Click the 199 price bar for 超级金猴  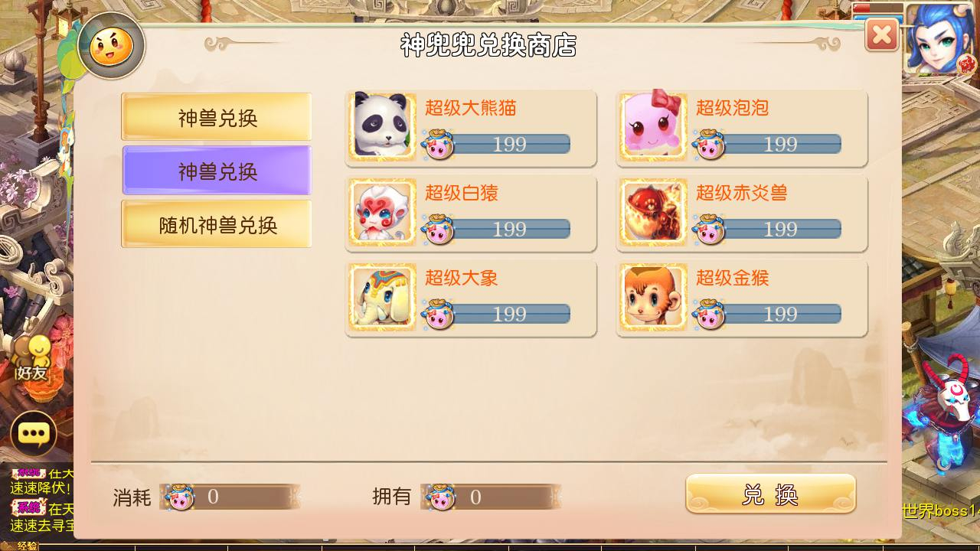(x=767, y=314)
